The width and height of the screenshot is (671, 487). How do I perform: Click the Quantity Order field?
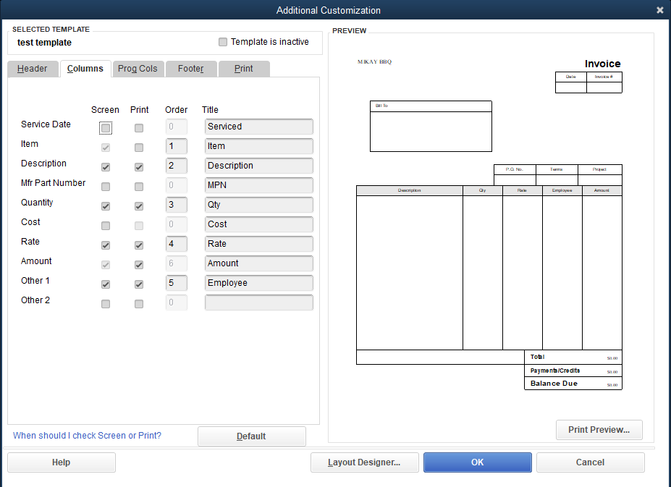coord(176,205)
